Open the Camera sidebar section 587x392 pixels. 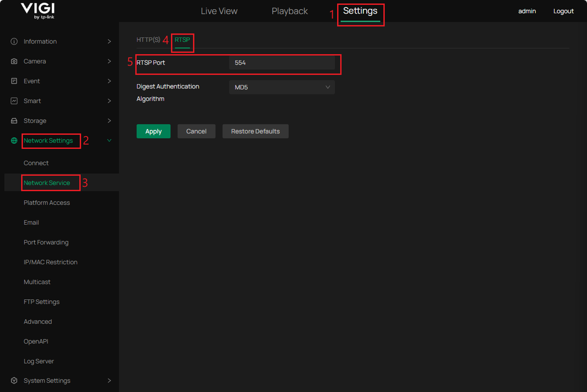point(35,61)
